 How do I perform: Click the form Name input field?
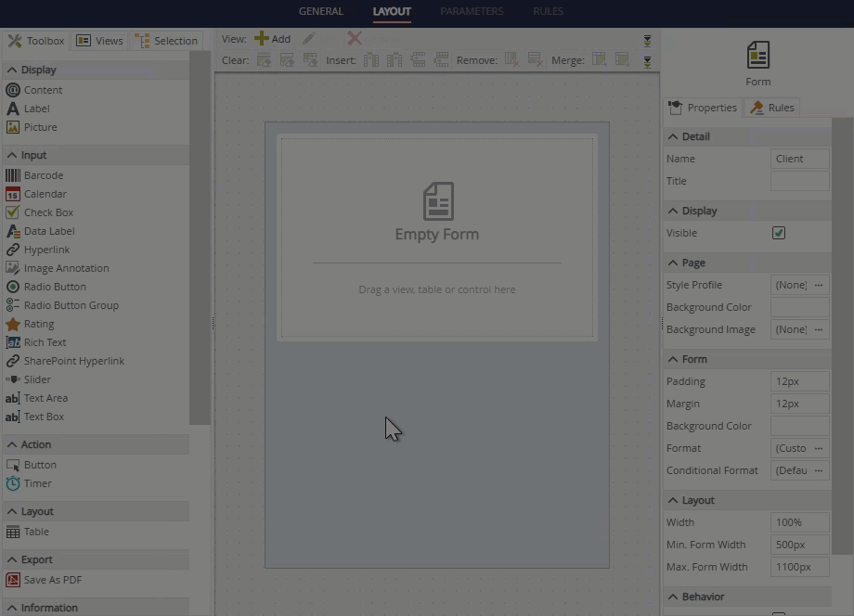coord(799,159)
